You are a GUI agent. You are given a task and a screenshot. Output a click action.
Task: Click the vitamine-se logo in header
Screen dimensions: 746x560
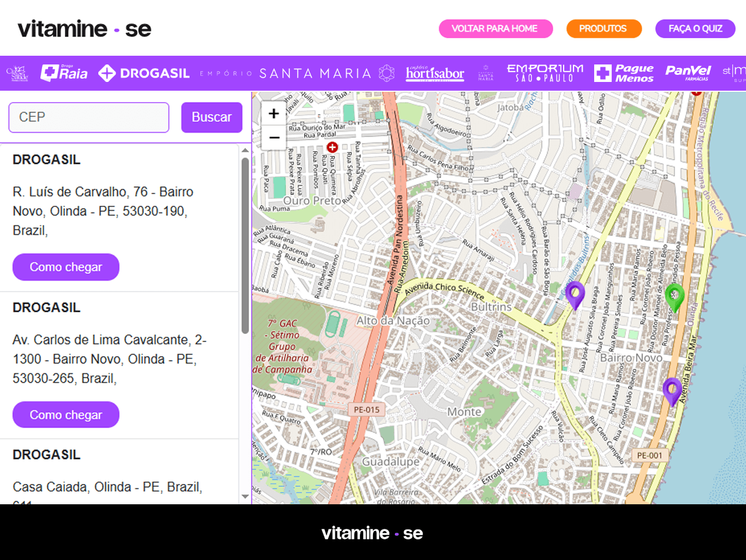click(x=85, y=28)
